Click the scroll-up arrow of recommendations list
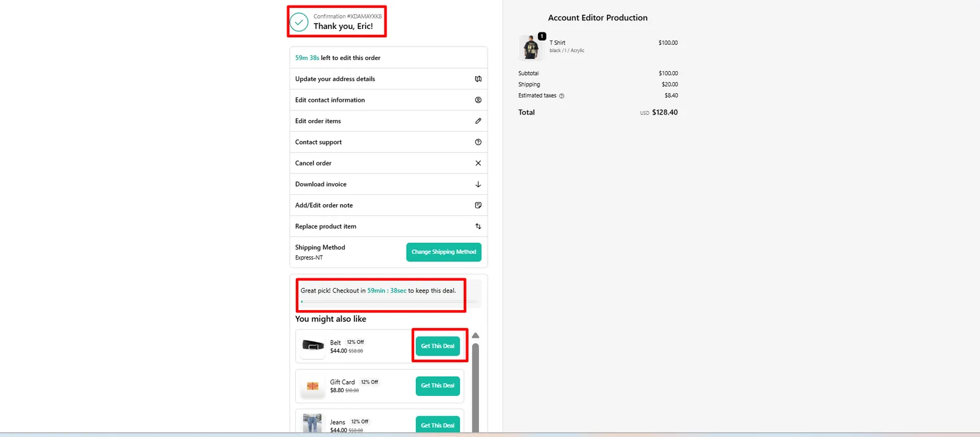The width and height of the screenshot is (980, 437). click(x=475, y=336)
